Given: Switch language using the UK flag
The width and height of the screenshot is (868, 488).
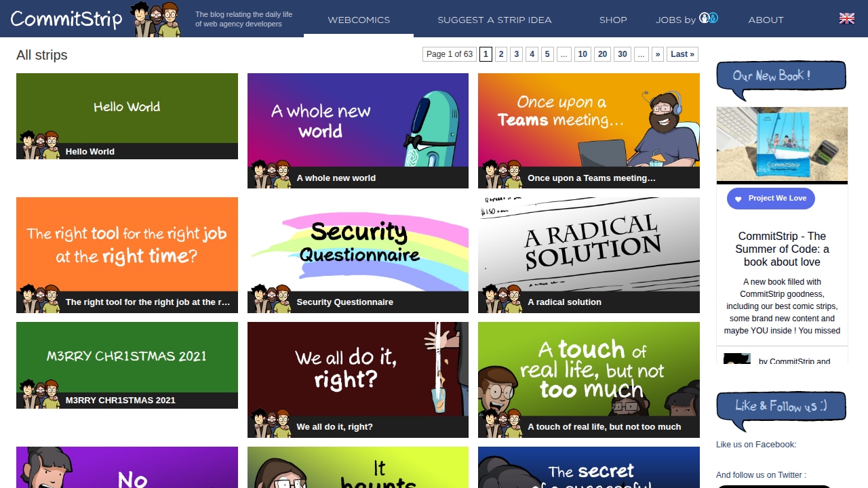Looking at the screenshot, I should coord(847,19).
